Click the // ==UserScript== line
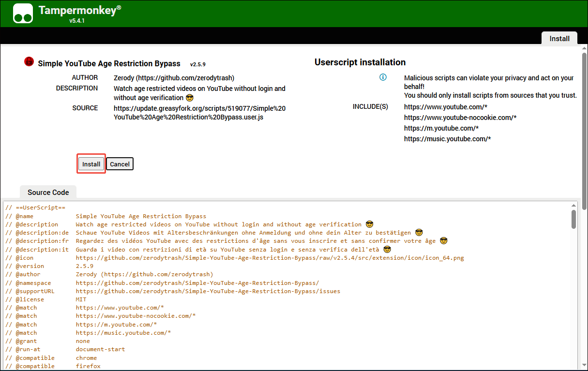This screenshot has width=588, height=371. pyautogui.click(x=35, y=208)
